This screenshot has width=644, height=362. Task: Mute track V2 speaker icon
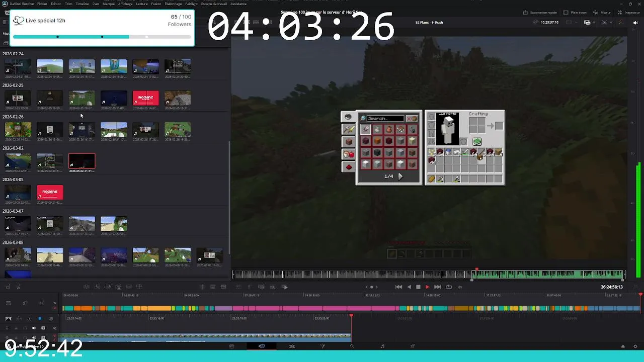[34, 328]
